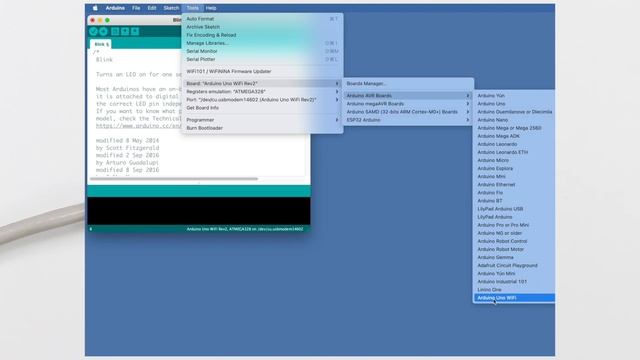Select Arduino Pro or Pro Mini
The width and height of the screenshot is (640, 360).
(x=514, y=225)
